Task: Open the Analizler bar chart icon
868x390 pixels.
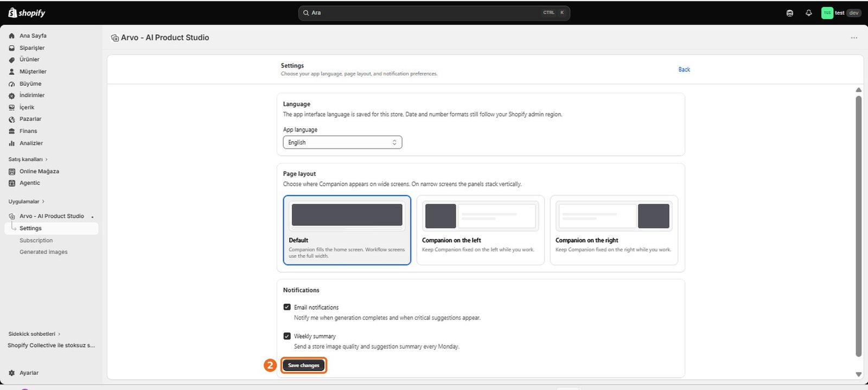Action: pos(12,143)
